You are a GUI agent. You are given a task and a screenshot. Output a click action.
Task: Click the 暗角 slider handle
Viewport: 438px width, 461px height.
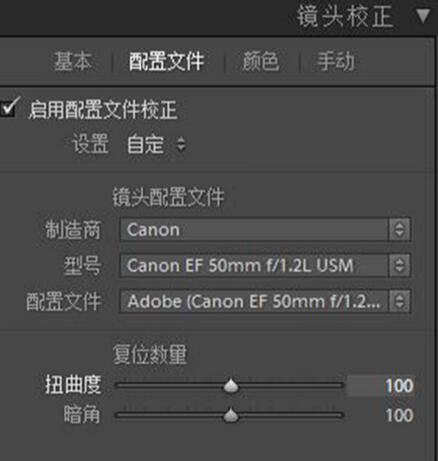click(x=231, y=415)
